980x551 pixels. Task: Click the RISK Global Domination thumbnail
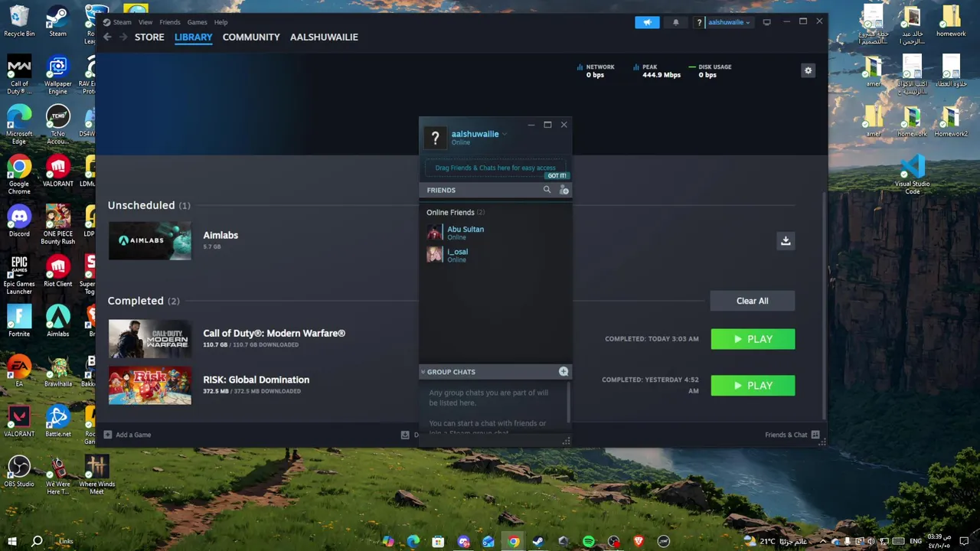[x=150, y=385]
